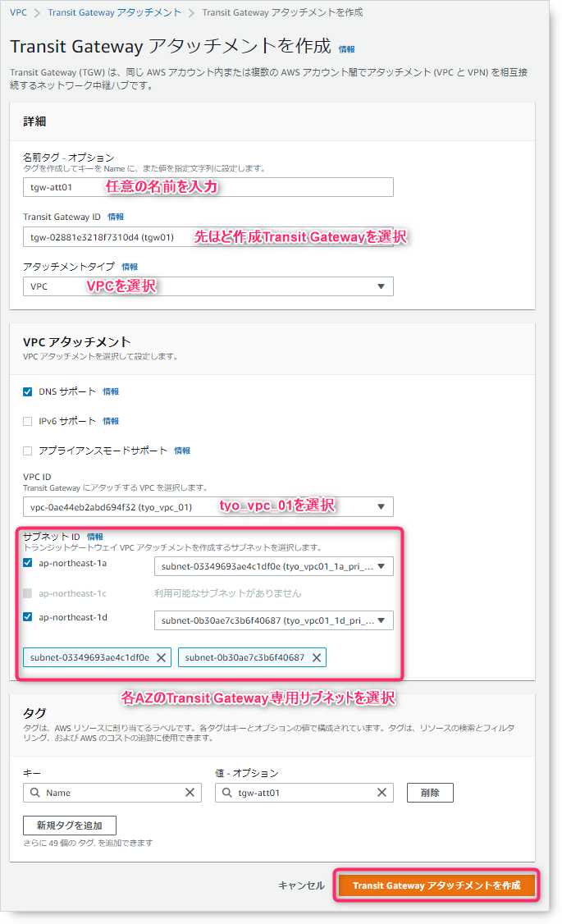Uncheck the ap-northeast-1d checkbox
This screenshot has height=924, width=562.
27,617
